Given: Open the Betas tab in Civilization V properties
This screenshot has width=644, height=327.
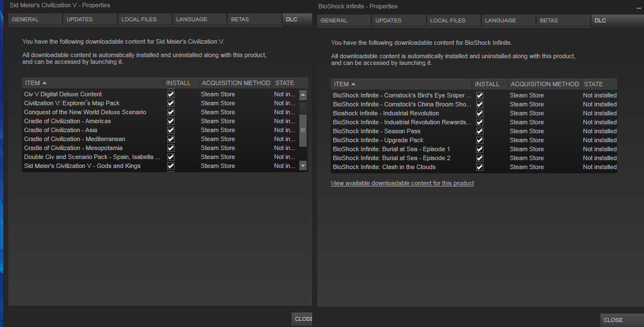Looking at the screenshot, I should pyautogui.click(x=239, y=20).
